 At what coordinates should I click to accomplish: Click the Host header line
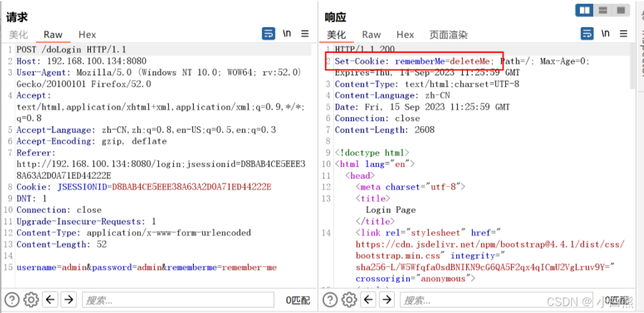pos(82,62)
